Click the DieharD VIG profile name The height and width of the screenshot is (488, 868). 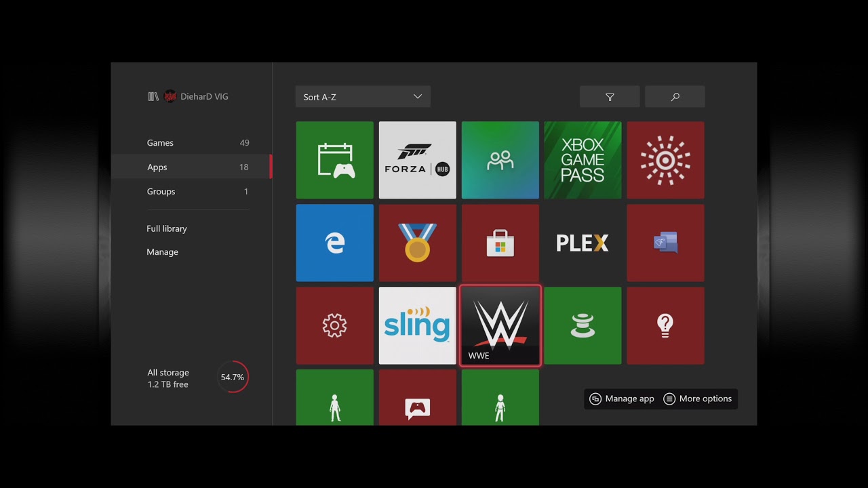(204, 97)
